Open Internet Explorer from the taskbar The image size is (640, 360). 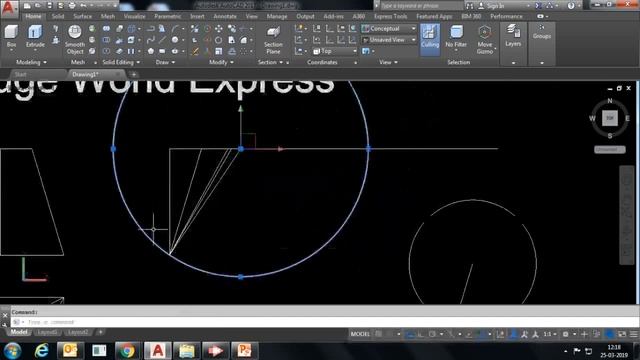tap(42, 350)
